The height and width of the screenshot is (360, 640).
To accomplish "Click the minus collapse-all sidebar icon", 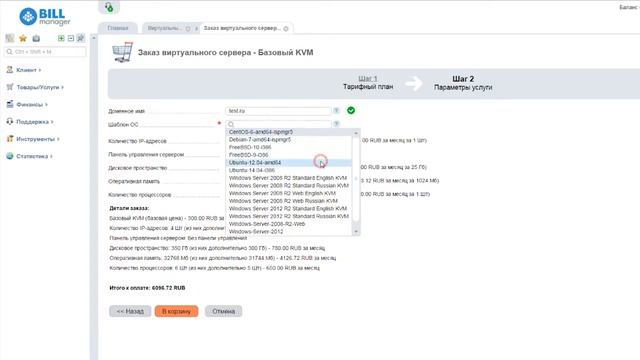I will 71,38.
